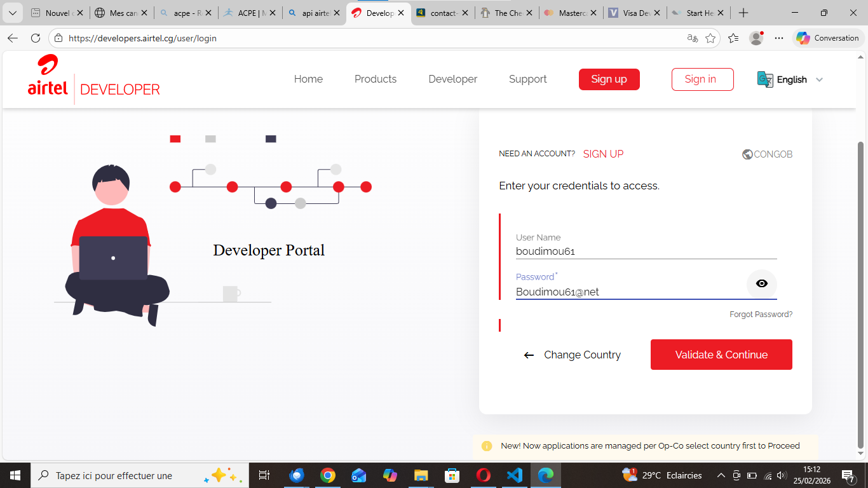Open the Copilot app from the taskbar
Screen dimensions: 868x488
pos(390,475)
